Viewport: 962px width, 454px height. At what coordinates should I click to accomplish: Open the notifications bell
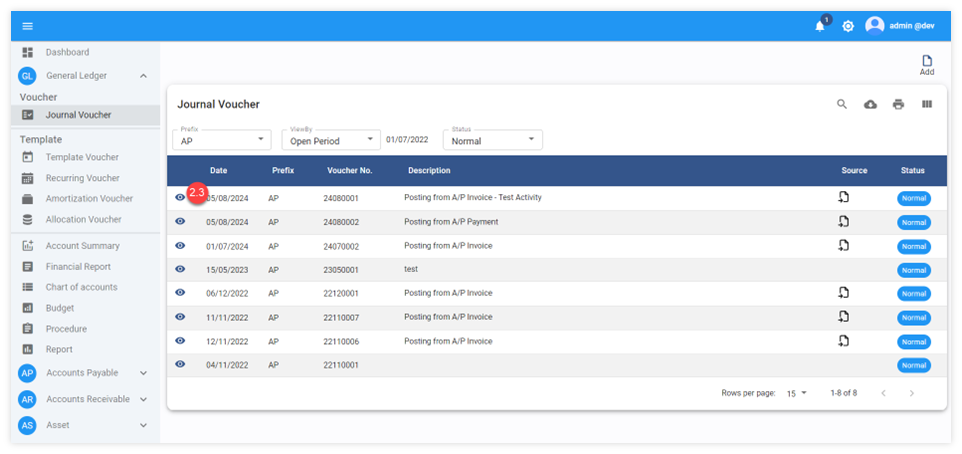[820, 26]
